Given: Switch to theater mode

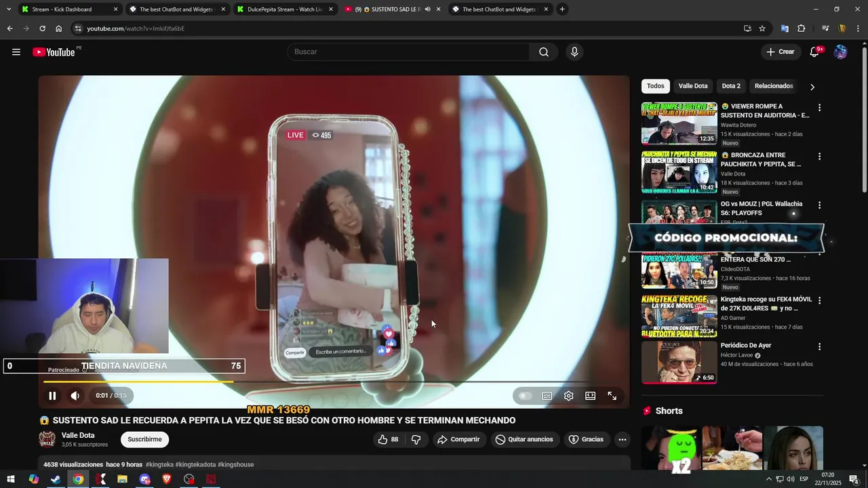Looking at the screenshot, I should (x=591, y=396).
